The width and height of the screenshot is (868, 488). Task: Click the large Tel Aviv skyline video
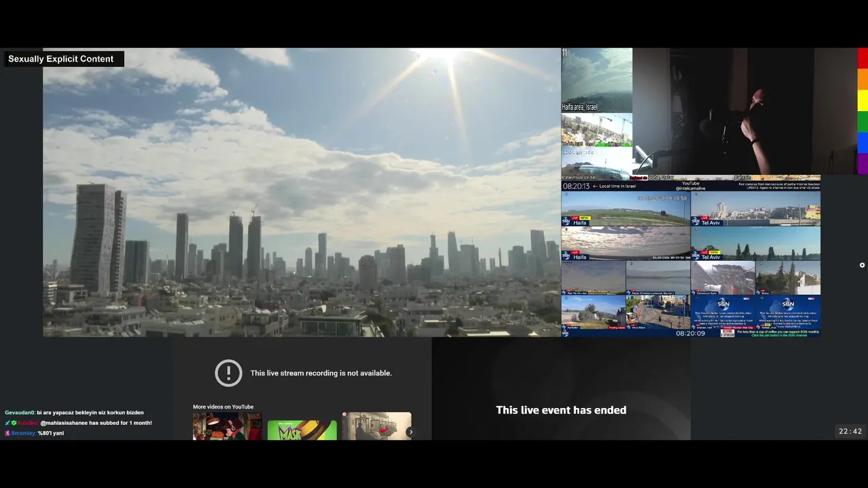[x=302, y=192]
